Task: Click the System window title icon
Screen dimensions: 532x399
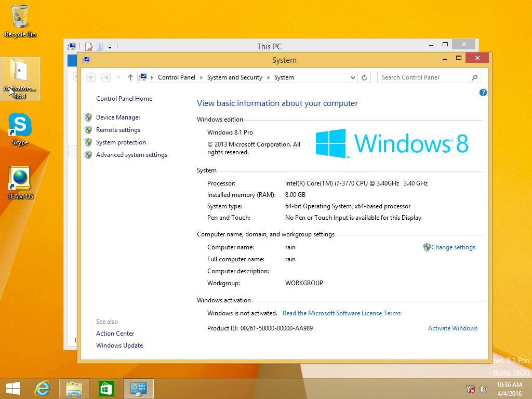Action: click(86, 60)
